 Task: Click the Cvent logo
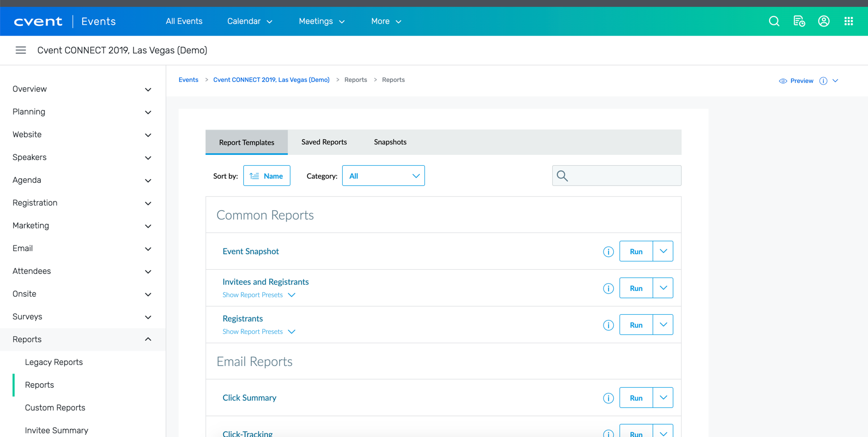pos(38,21)
